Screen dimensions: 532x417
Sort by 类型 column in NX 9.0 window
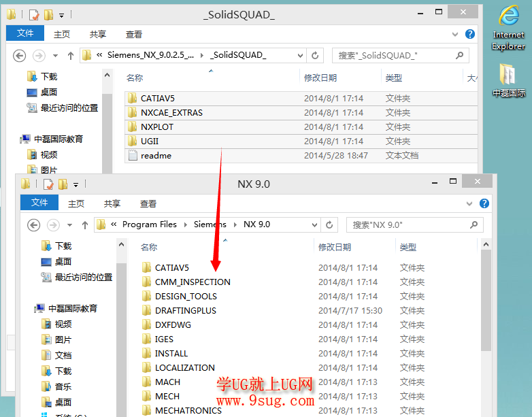[x=408, y=248]
